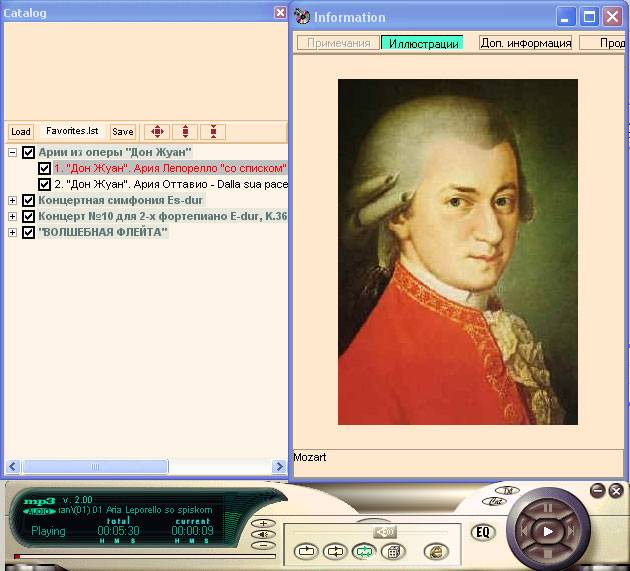Click the volume slider speaker handle

(385, 532)
